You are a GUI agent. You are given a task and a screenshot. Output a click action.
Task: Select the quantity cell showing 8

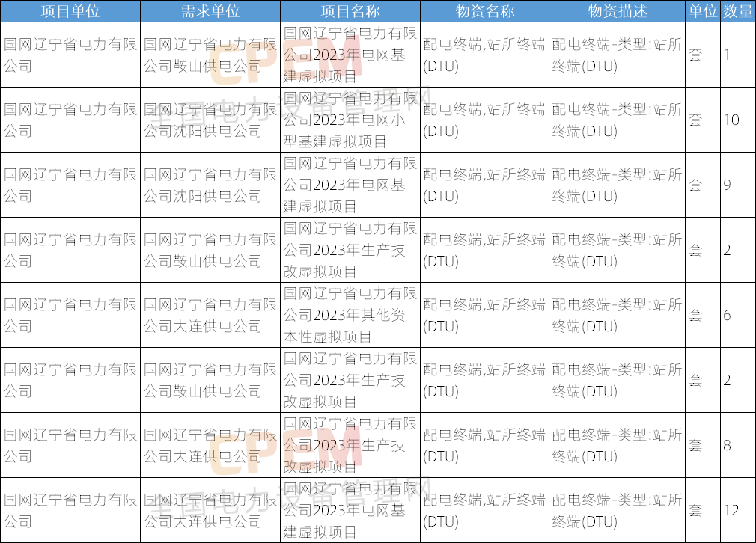pos(737,445)
